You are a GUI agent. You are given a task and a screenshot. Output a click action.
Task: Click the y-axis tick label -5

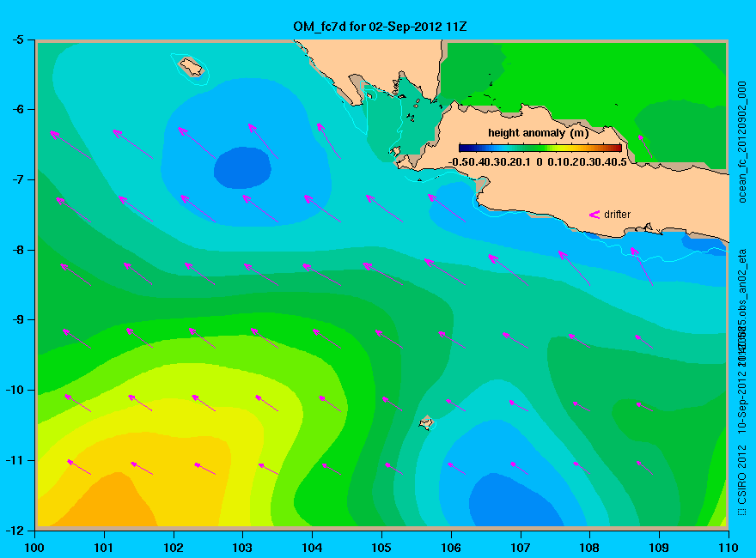pyautogui.click(x=18, y=39)
